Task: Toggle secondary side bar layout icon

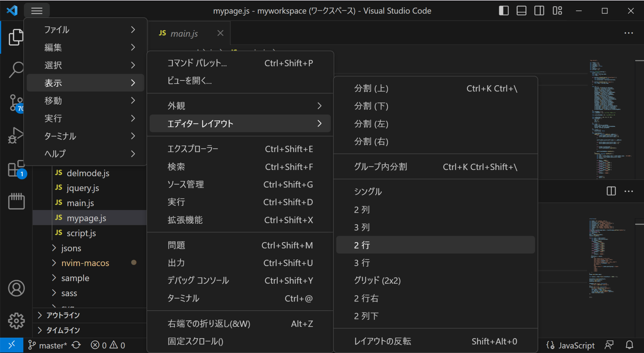Action: click(539, 11)
